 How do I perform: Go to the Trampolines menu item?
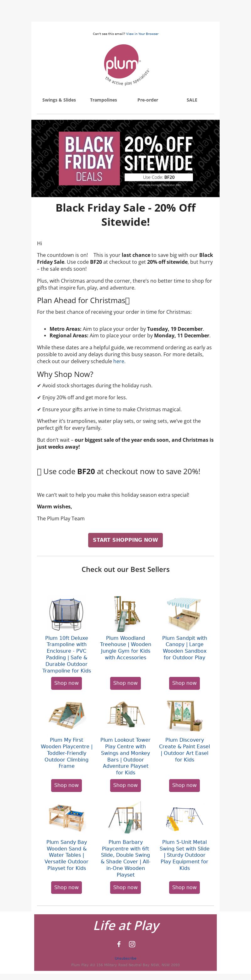(x=103, y=100)
